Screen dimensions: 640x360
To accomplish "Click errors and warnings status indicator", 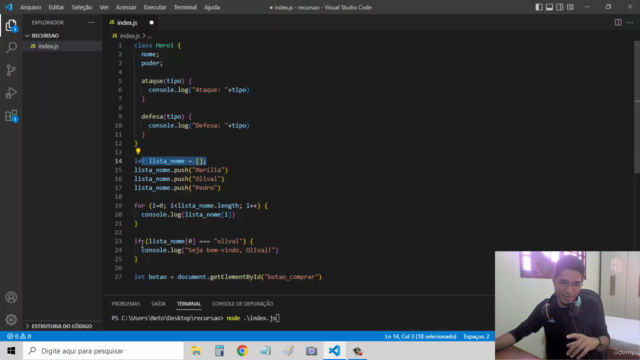I will (x=19, y=336).
